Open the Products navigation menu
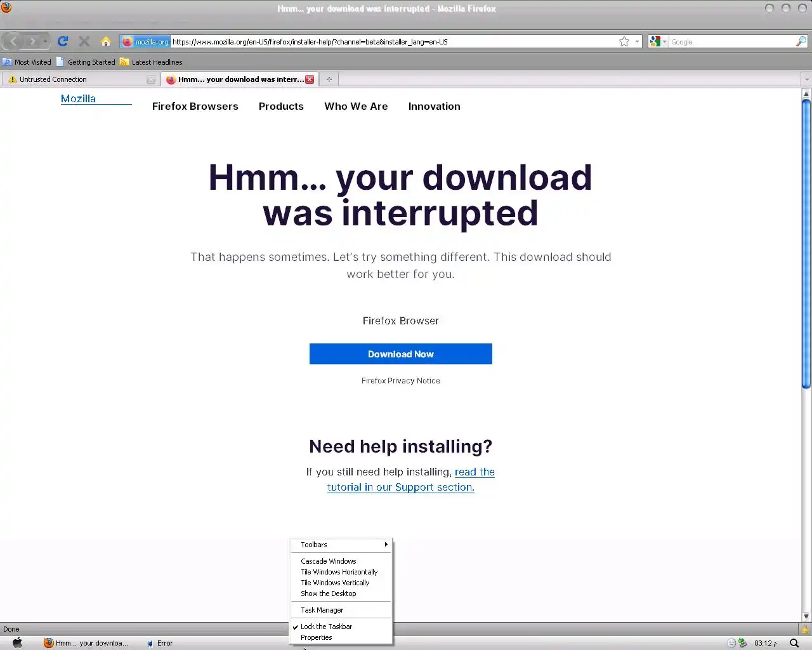This screenshot has height=650, width=812. tap(281, 106)
